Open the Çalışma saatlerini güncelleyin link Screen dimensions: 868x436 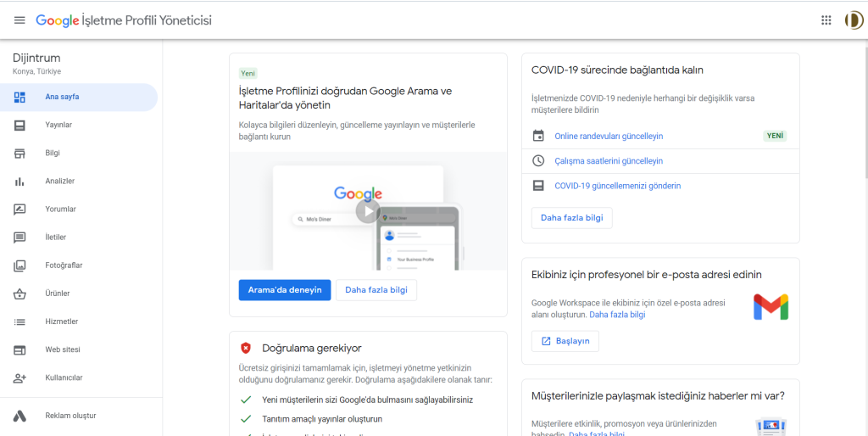(609, 161)
